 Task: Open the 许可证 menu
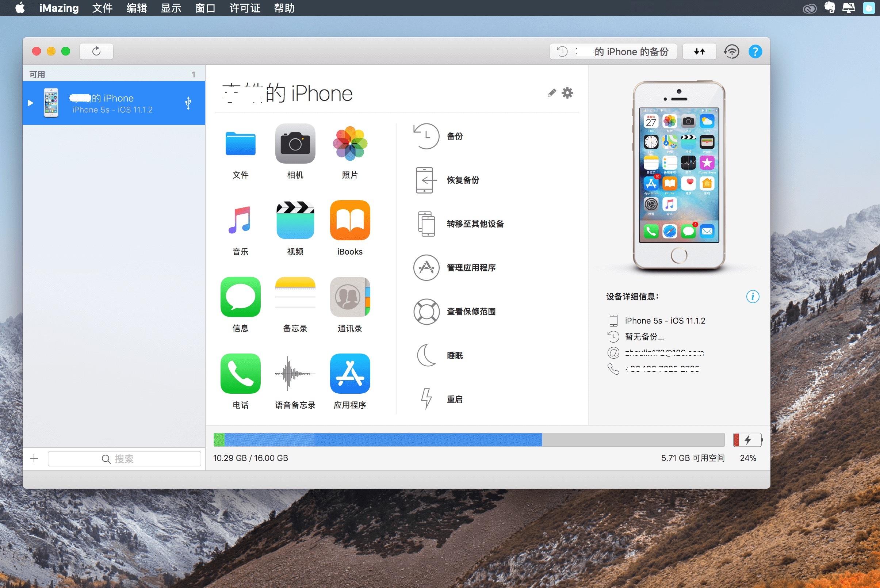tap(245, 8)
